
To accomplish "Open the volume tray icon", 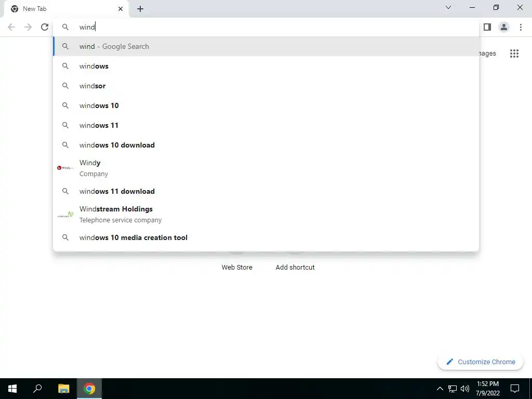I will [x=465, y=389].
